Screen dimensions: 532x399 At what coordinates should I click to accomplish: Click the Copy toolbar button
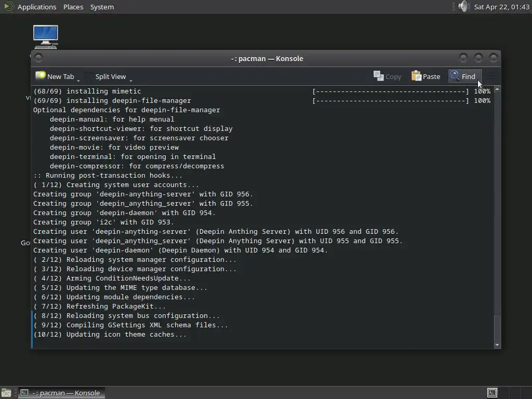(x=387, y=76)
